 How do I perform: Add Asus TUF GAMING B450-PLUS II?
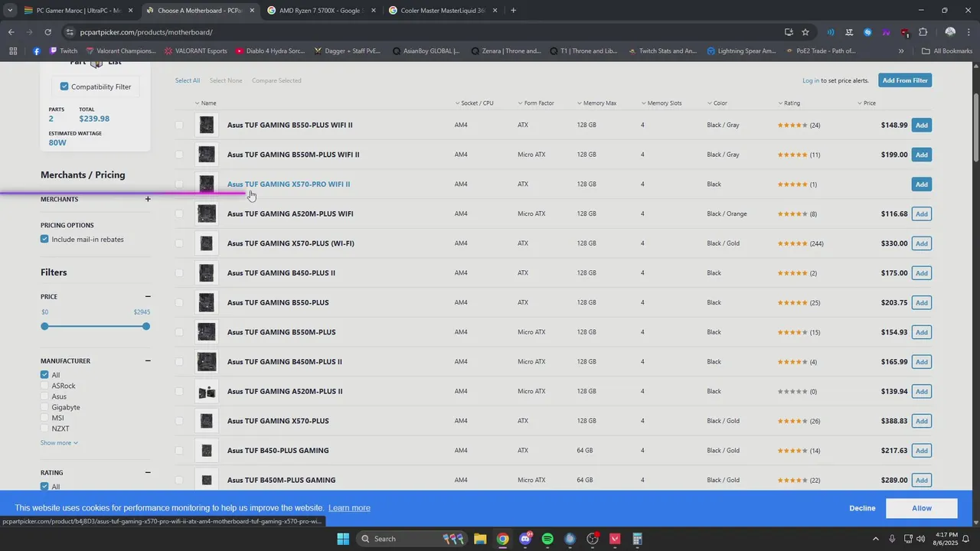(922, 273)
